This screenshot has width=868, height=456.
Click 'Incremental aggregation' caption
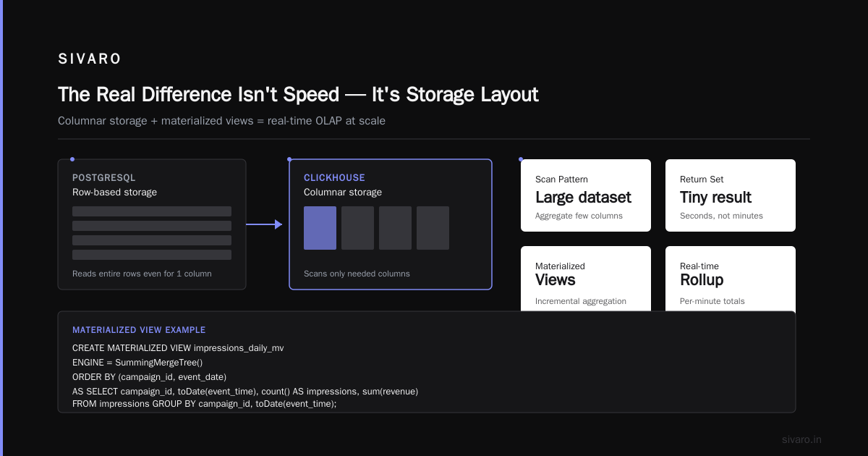pos(581,301)
